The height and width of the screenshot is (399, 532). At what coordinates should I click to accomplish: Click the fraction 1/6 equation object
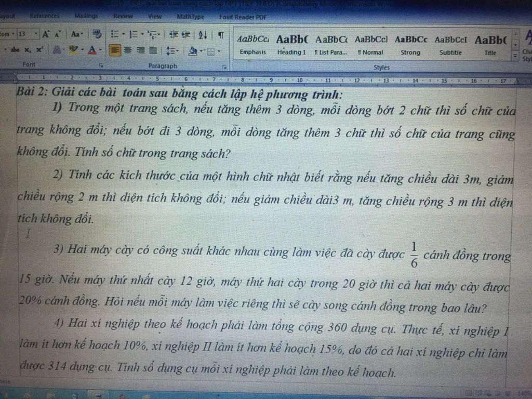[x=414, y=255]
